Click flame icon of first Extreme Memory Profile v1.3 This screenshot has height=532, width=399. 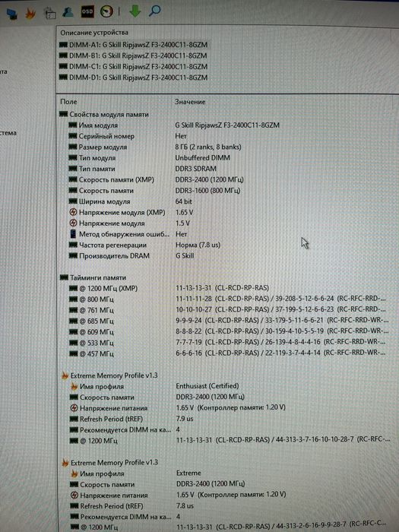[x=65, y=375]
